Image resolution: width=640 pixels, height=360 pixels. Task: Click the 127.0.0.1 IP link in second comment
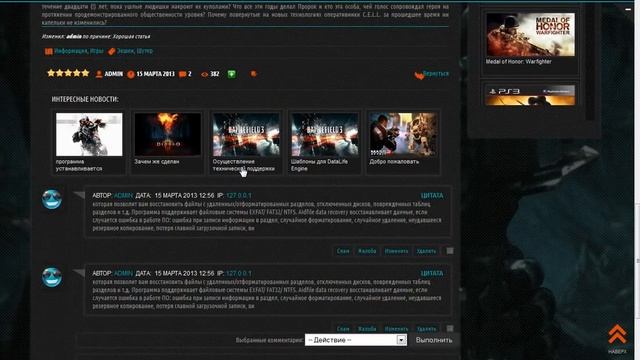[x=239, y=273]
